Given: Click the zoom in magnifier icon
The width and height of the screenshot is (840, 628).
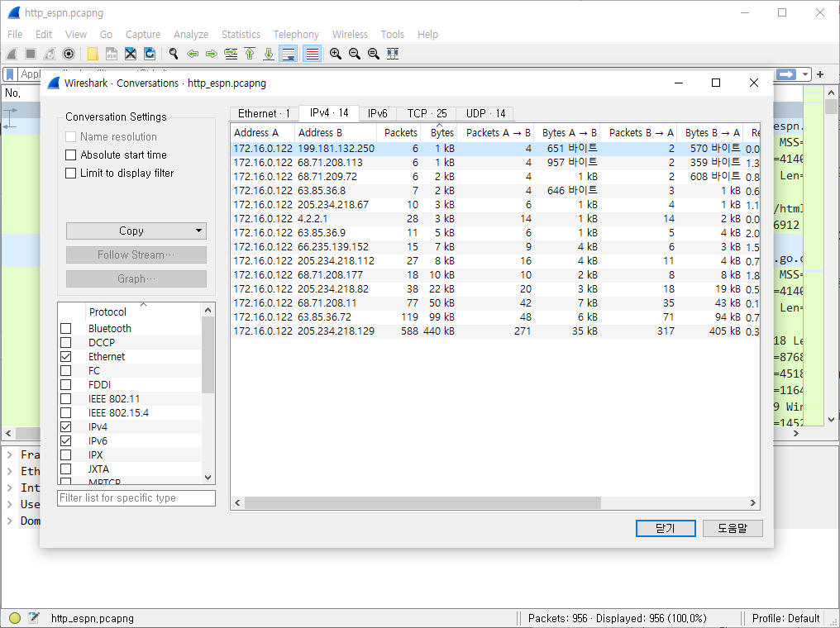Looking at the screenshot, I should (x=336, y=54).
